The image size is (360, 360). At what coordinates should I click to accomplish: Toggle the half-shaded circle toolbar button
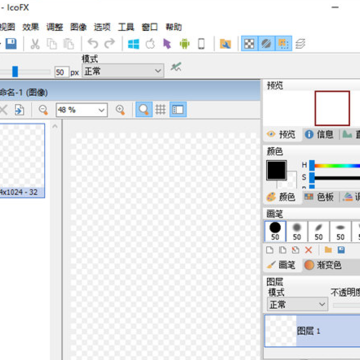(266, 44)
